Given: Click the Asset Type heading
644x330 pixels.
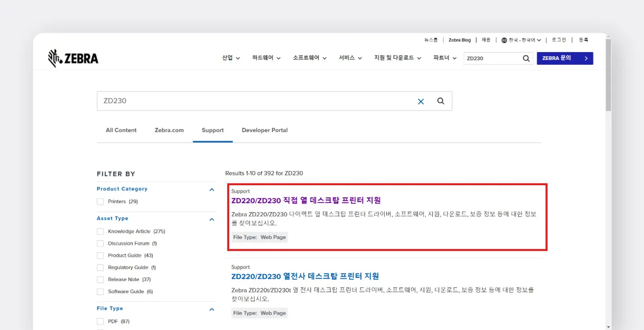Looking at the screenshot, I should 113,218.
